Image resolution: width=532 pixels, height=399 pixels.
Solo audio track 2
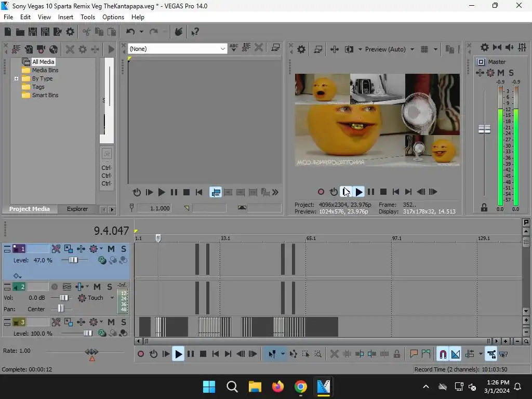pos(110,287)
